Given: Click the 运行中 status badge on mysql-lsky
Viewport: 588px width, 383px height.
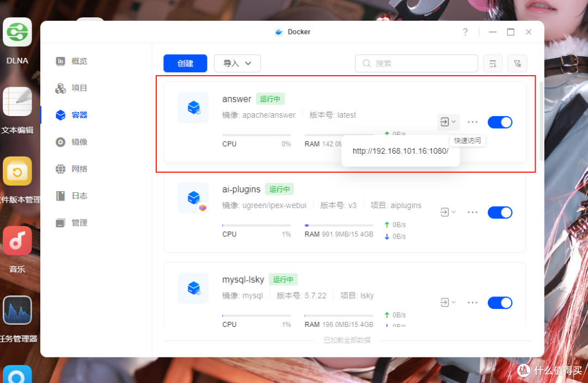Looking at the screenshot, I should tap(283, 279).
